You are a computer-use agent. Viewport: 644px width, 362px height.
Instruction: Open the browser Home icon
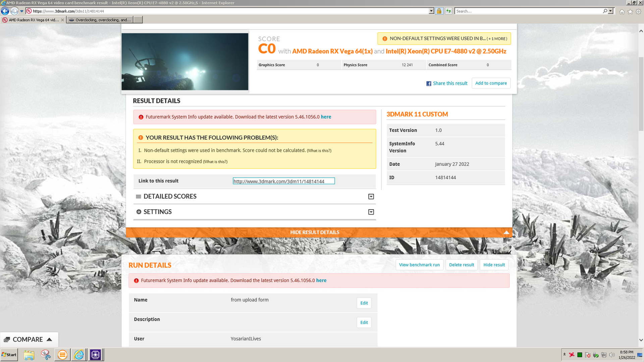pyautogui.click(x=622, y=11)
